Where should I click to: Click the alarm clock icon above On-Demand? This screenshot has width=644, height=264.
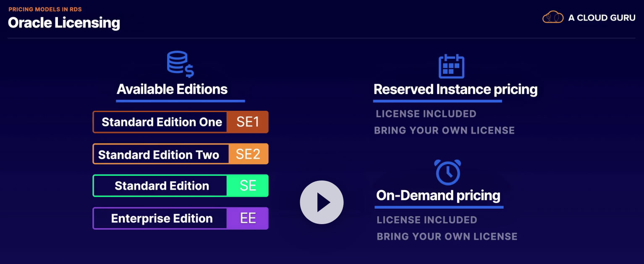click(448, 172)
